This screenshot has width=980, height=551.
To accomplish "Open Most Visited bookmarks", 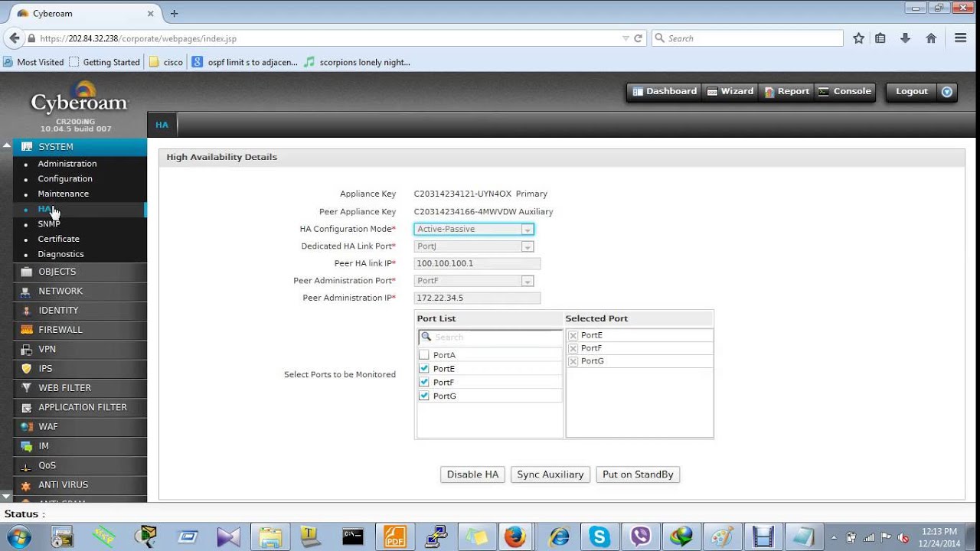I will [34, 62].
